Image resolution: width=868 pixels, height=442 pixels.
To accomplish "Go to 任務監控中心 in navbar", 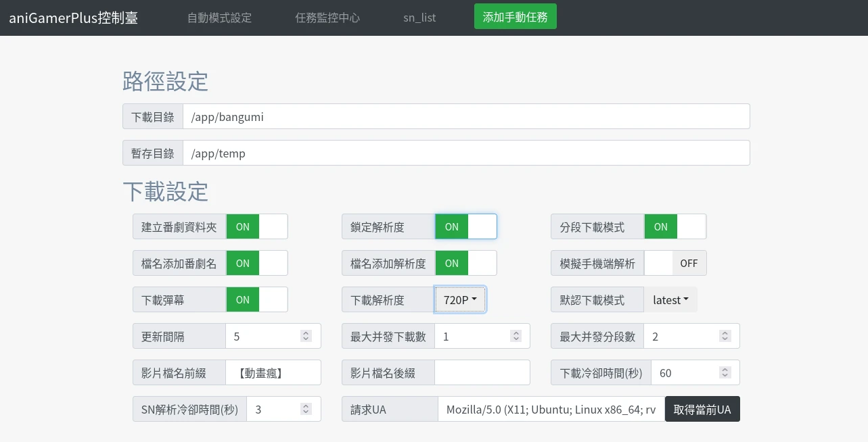I will (x=327, y=18).
